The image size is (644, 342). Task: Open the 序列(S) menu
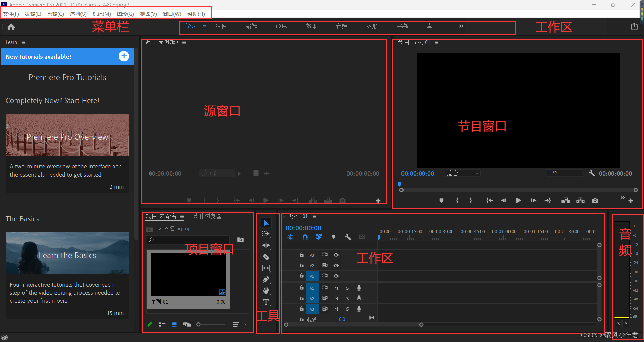pos(78,14)
